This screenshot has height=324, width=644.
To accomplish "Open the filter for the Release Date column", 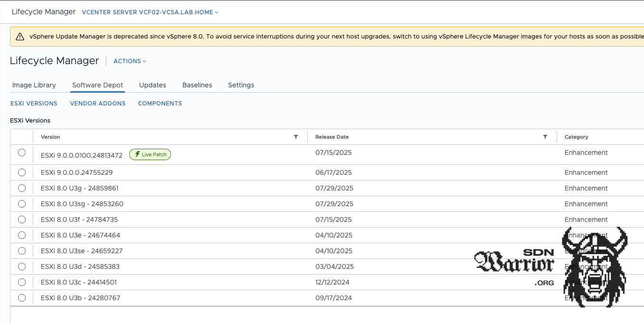I will pos(545,137).
